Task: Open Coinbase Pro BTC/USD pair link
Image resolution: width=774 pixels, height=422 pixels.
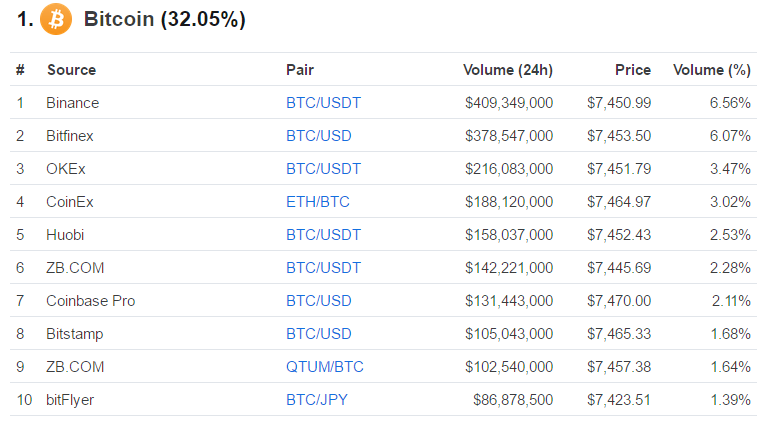Action: point(318,301)
